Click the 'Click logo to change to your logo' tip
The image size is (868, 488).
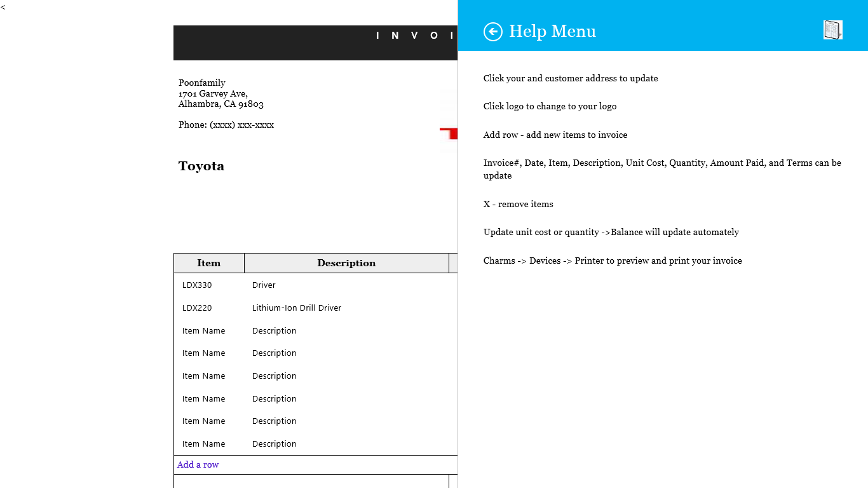(550, 106)
